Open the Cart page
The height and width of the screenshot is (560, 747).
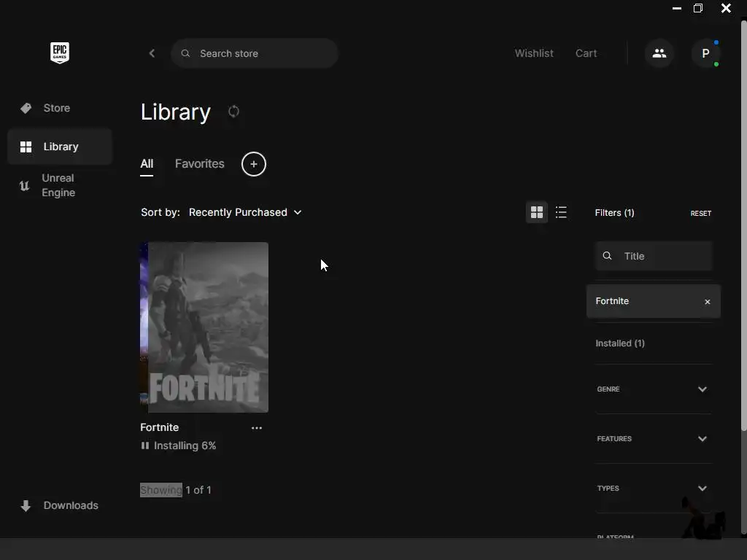[x=586, y=53]
